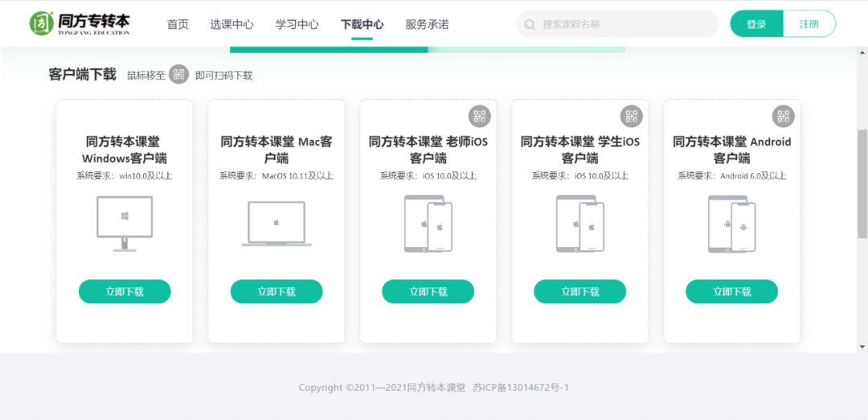Click the 注册 button
Viewport: 868px width, 420px height.
pos(809,24)
